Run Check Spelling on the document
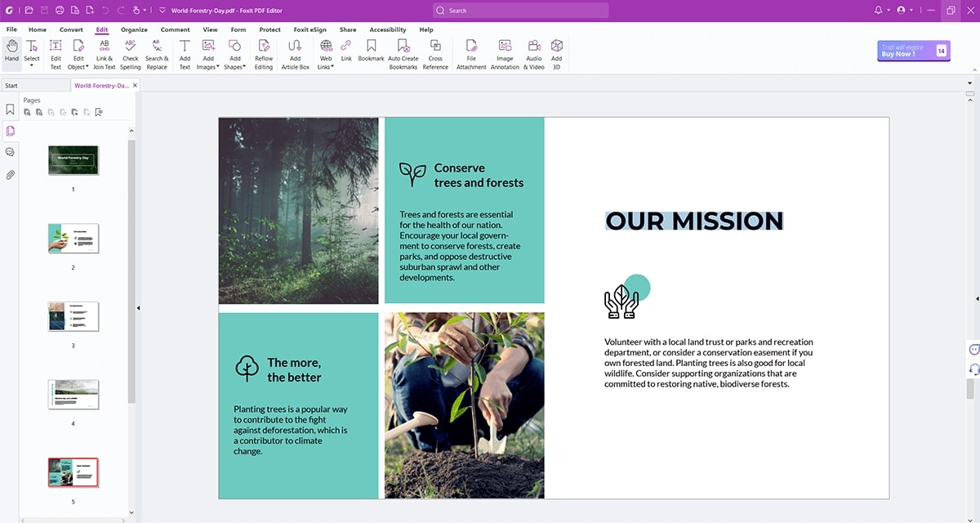Image resolution: width=980 pixels, height=523 pixels. [130, 51]
